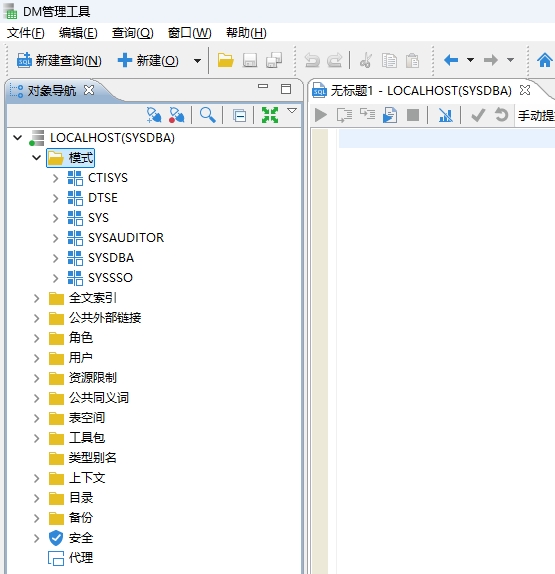This screenshot has height=574, width=555.
Task: Click the commit checkmark icon
Action: tap(478, 115)
